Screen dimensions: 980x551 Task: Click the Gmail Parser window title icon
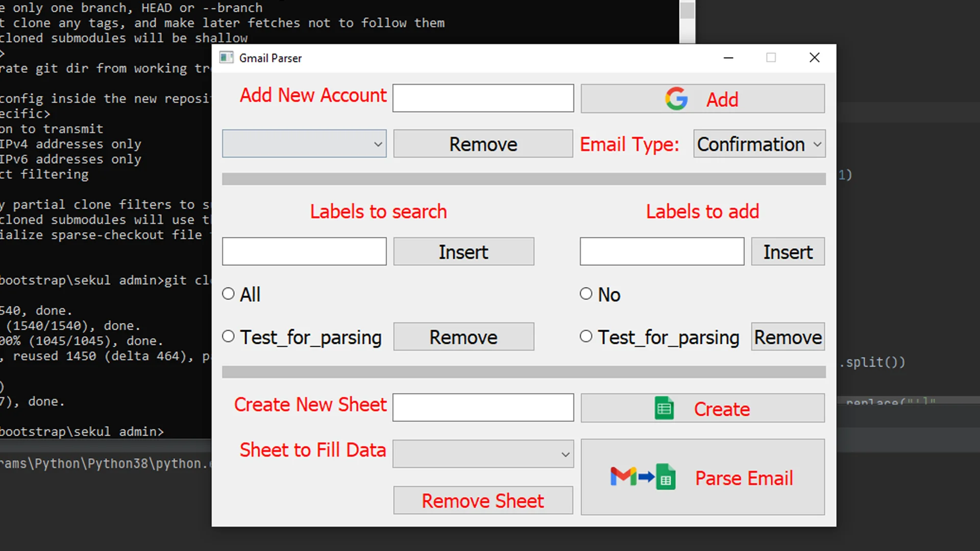point(226,58)
